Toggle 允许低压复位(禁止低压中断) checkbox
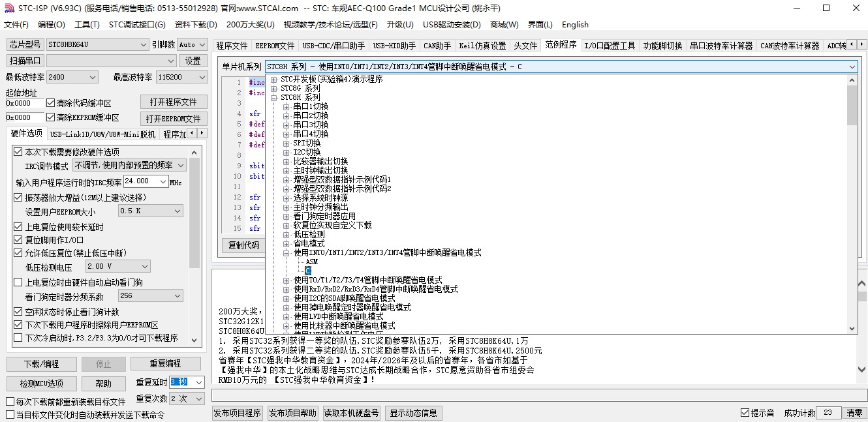868x422 pixels. click(x=18, y=252)
